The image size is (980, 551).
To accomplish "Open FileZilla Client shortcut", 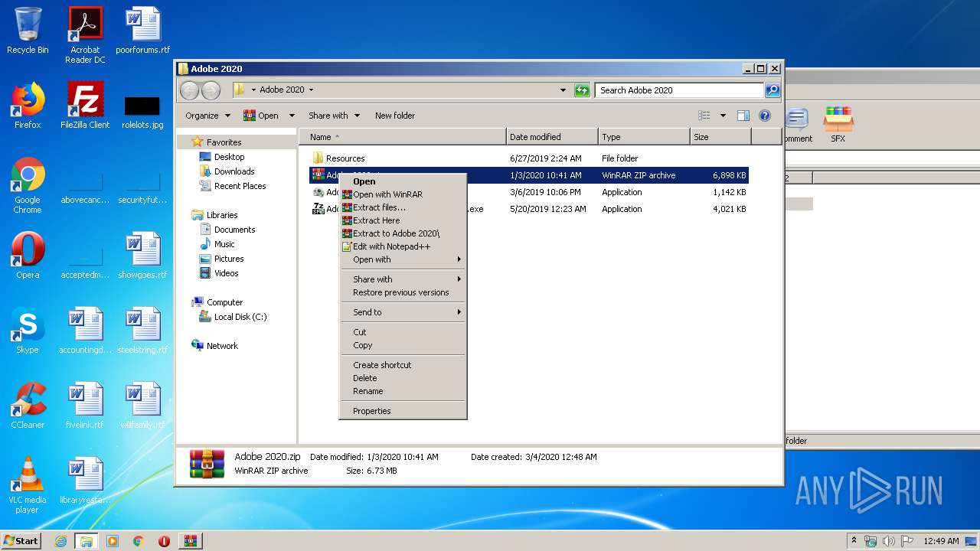I will (x=85, y=106).
